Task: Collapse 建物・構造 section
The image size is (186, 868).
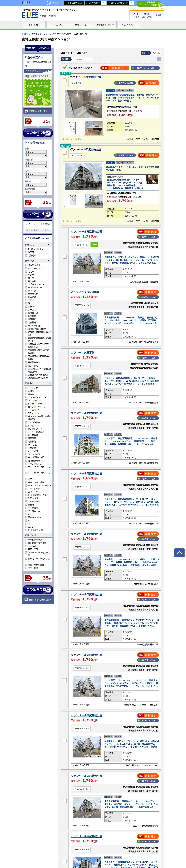Action: pos(38,261)
